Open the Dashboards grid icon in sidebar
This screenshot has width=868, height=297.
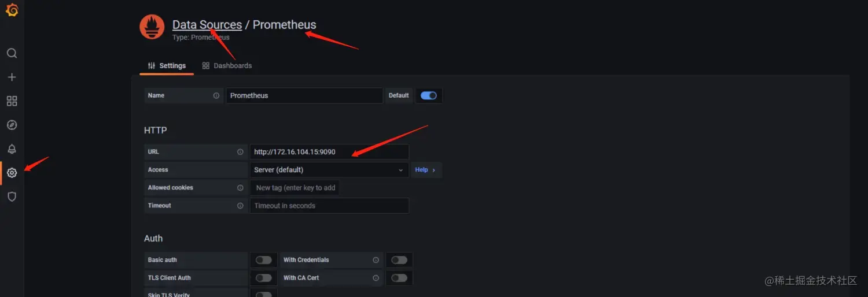pyautogui.click(x=12, y=101)
